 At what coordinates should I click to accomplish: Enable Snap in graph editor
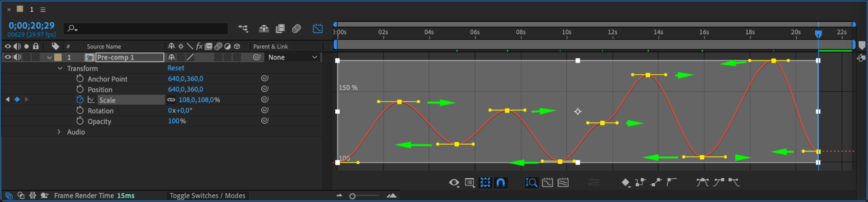(501, 182)
